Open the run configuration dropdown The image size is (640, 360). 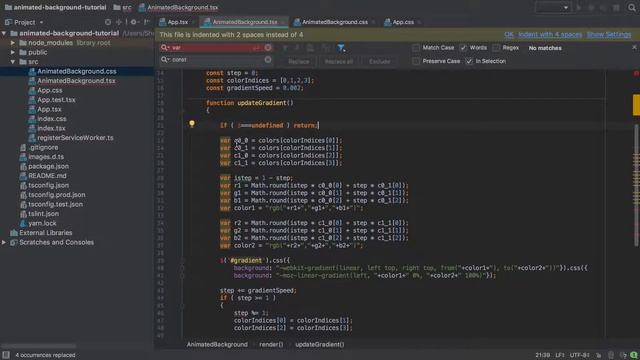(552, 7)
